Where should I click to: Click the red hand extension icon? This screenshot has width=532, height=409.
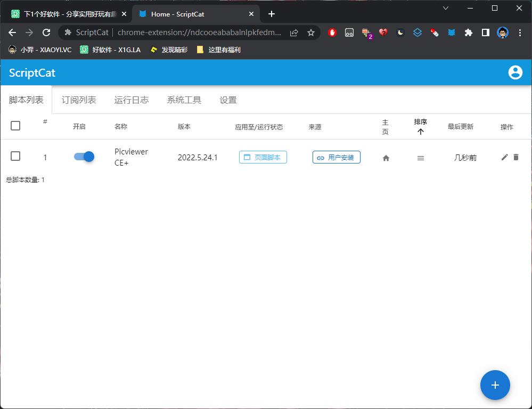point(332,32)
